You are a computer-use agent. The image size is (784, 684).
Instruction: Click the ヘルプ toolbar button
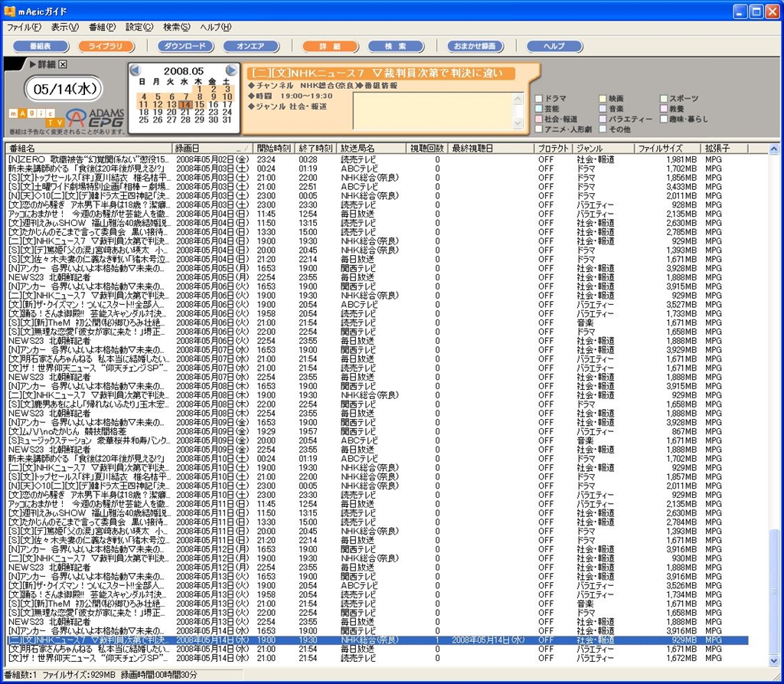point(554,46)
